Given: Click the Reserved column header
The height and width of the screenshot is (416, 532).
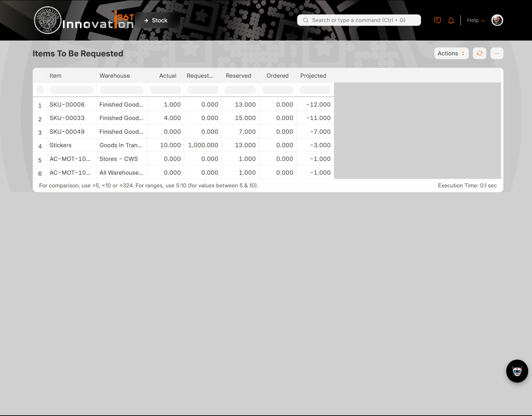Looking at the screenshot, I should [239, 76].
